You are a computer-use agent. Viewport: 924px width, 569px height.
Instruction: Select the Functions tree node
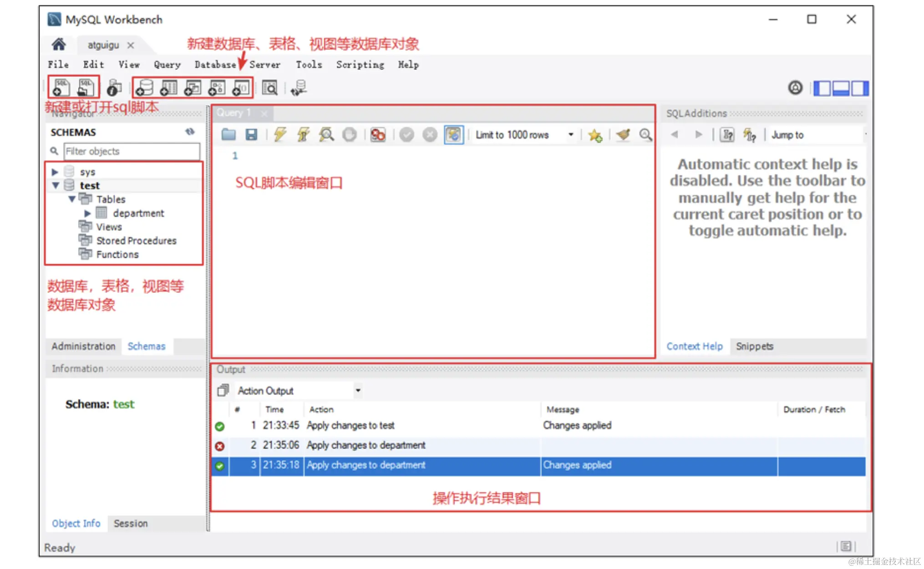click(117, 254)
